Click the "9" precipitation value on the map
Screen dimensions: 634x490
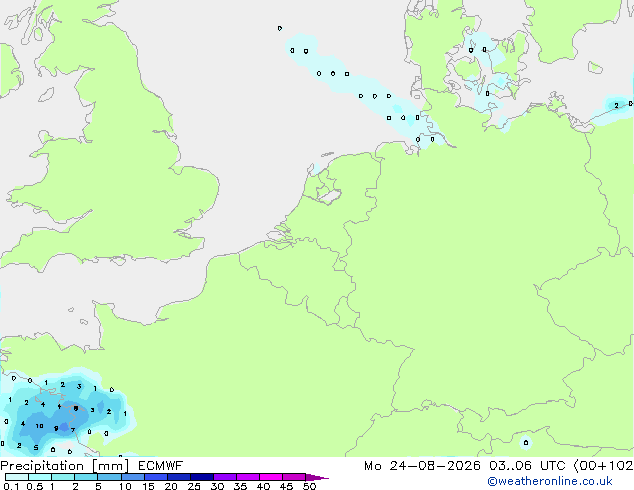[x=56, y=428]
